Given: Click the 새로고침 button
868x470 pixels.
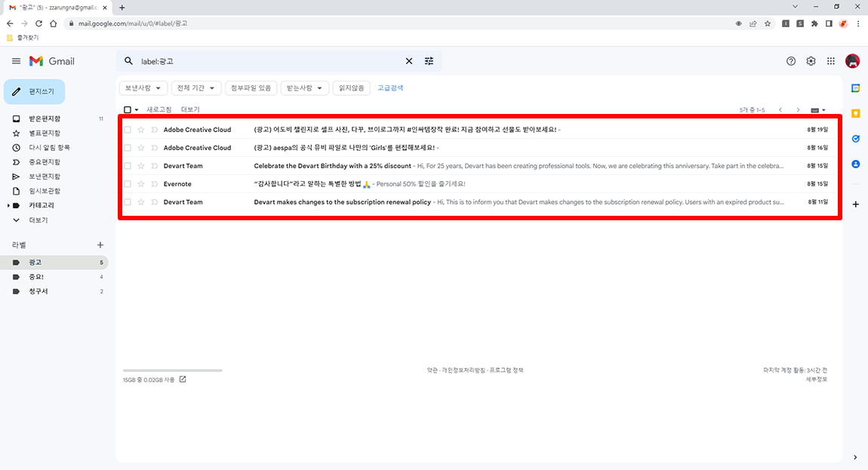Looking at the screenshot, I should (x=159, y=109).
